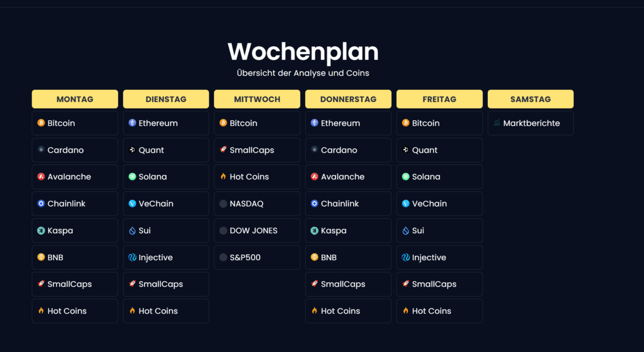
Task: Click the Bitcoin icon under MONTAG
Action: 40,123
